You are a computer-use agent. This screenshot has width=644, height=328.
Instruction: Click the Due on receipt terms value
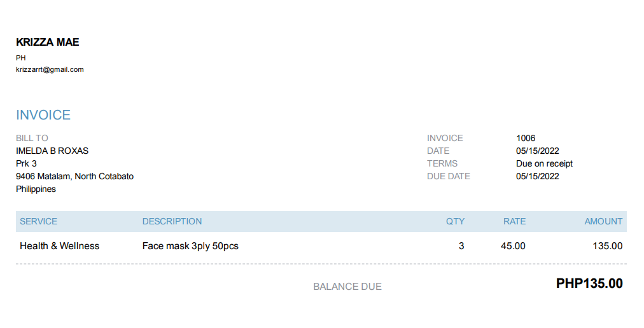tap(544, 163)
